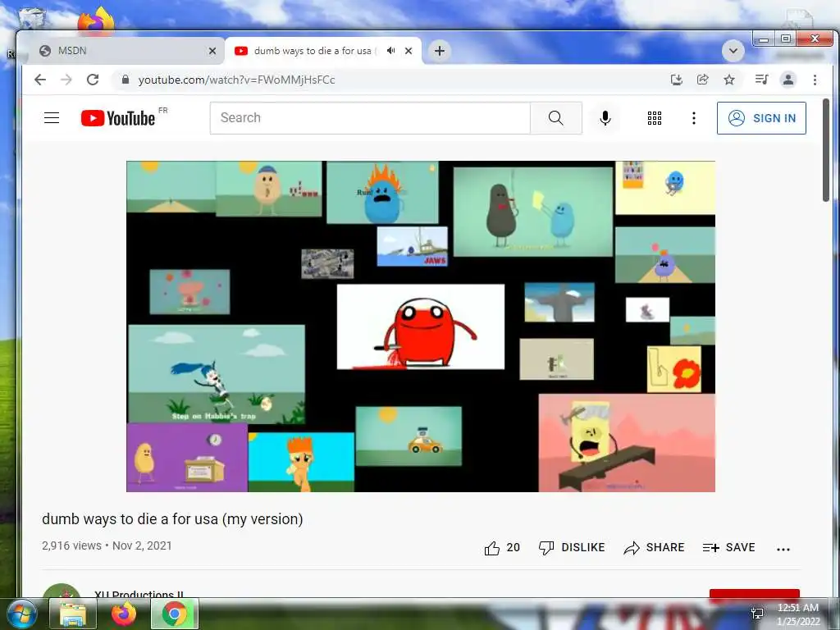
Task: Close the MSDN tab
Action: pos(212,51)
